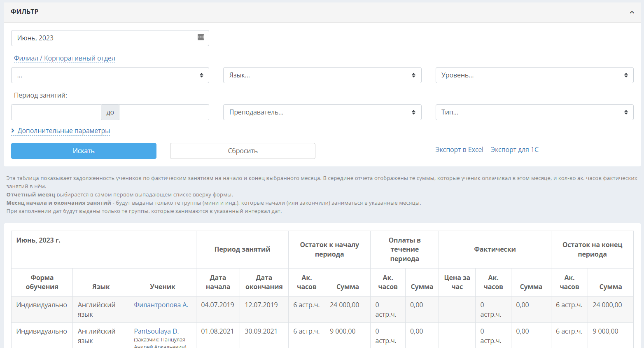Click Индивидуально in Филантропова row
The height and width of the screenshot is (348, 644).
click(42, 305)
